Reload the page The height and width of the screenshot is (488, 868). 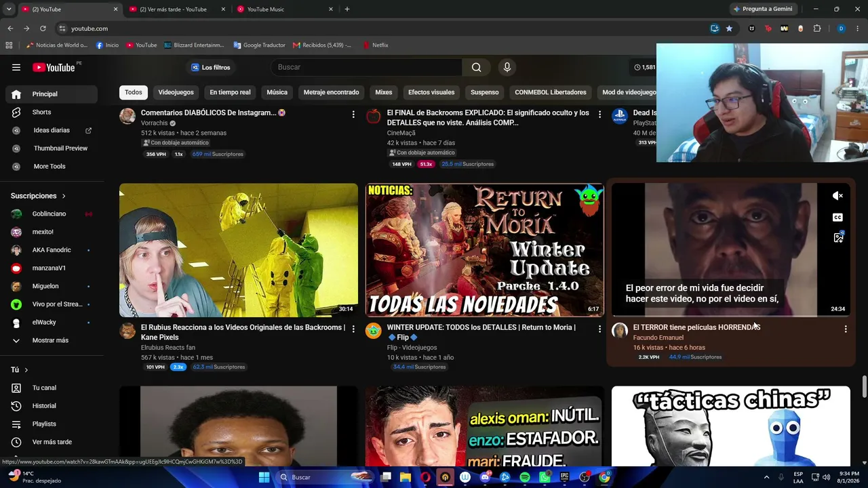click(x=43, y=28)
